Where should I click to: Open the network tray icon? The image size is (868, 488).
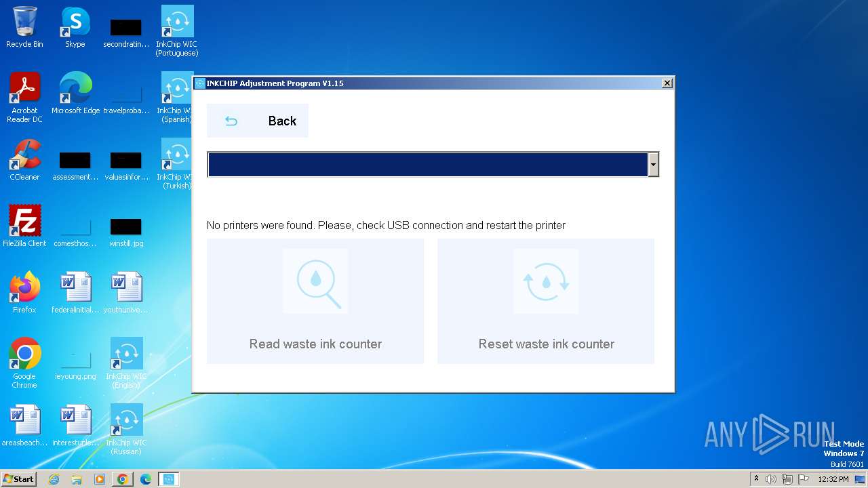(787, 479)
